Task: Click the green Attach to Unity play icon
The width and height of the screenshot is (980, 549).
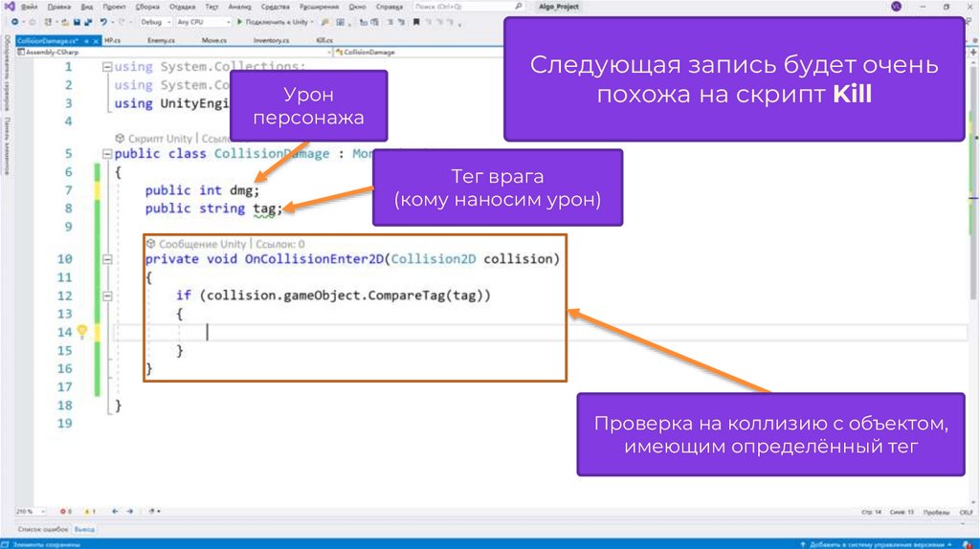Action: point(239,22)
